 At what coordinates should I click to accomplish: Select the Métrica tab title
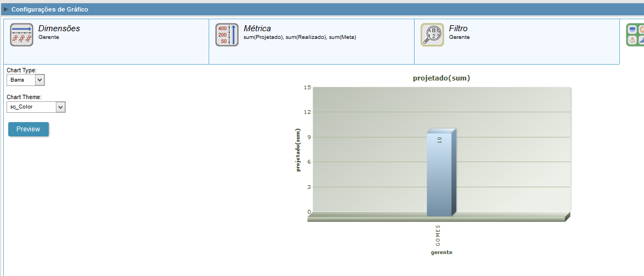point(257,28)
